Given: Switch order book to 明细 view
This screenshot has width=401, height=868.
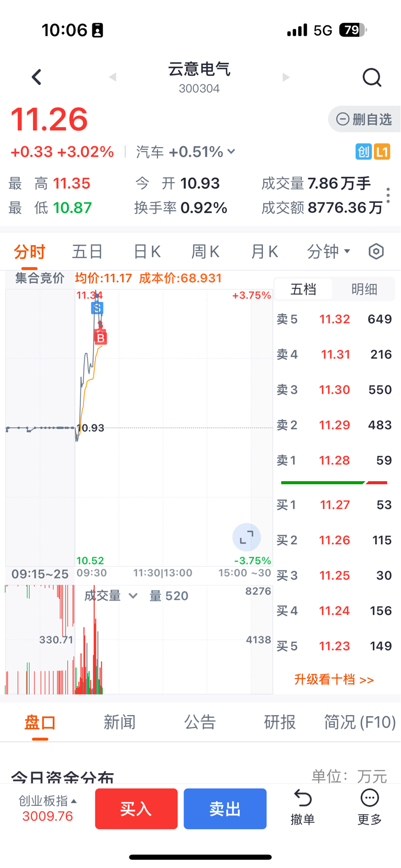Looking at the screenshot, I should tap(364, 289).
